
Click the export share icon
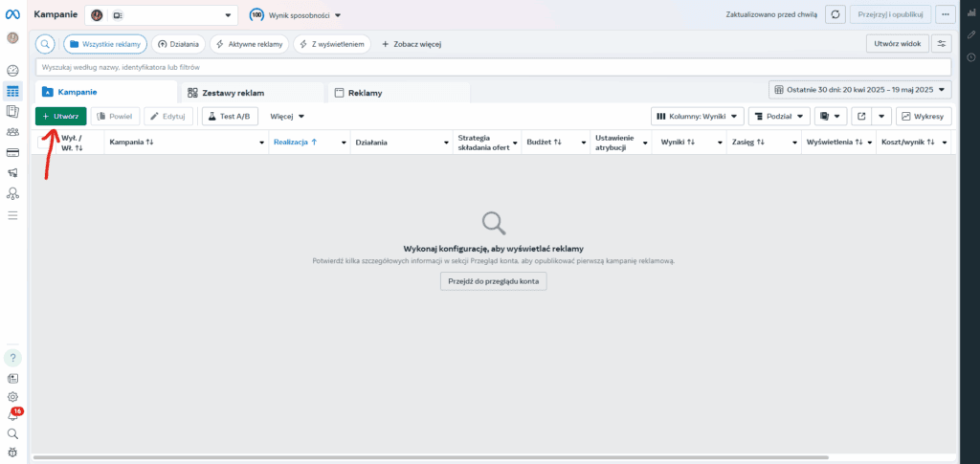click(x=861, y=116)
